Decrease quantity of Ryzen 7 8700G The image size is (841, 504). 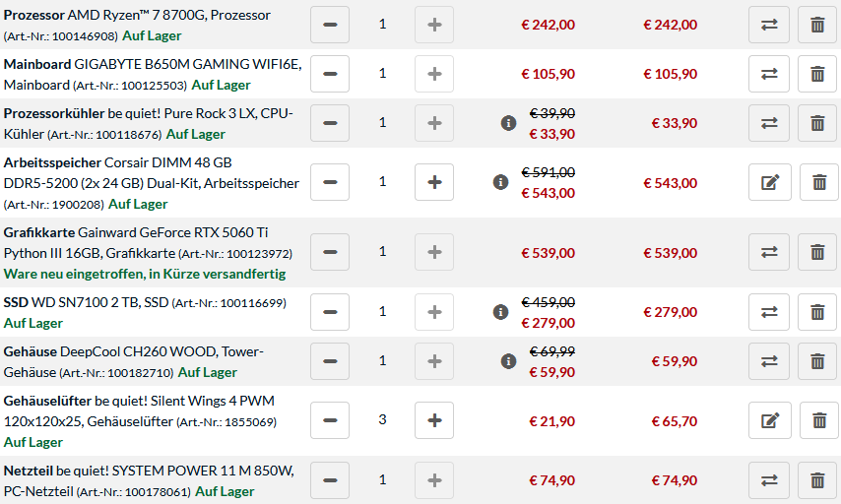pyautogui.click(x=330, y=25)
